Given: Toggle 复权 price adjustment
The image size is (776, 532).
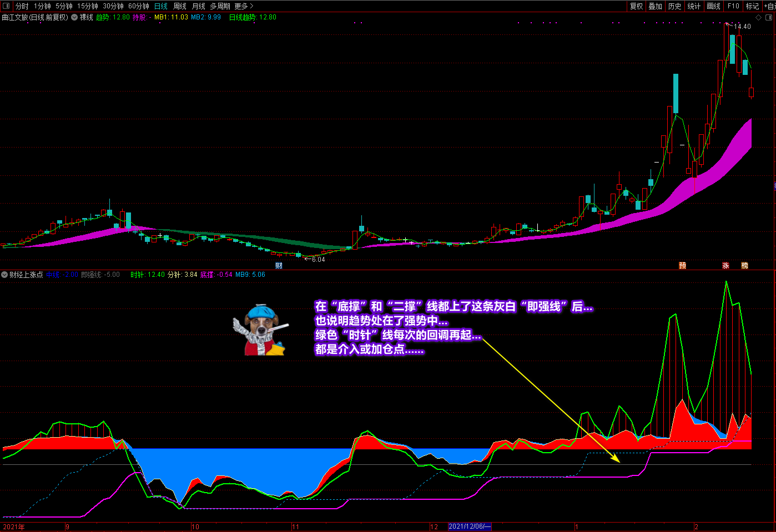Looking at the screenshot, I should pos(636,6).
